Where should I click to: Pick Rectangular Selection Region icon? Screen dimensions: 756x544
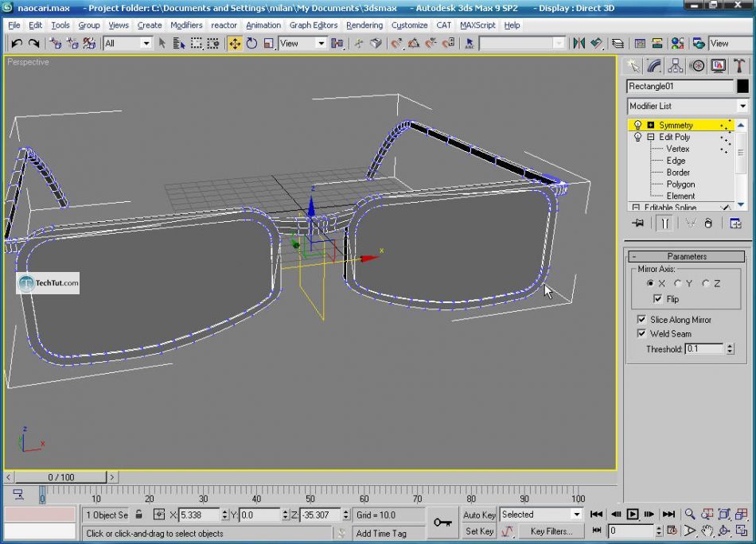(197, 44)
